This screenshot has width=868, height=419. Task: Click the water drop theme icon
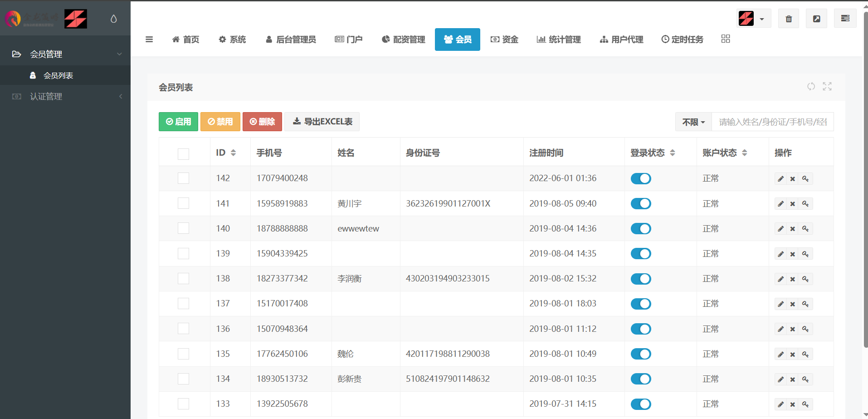114,19
